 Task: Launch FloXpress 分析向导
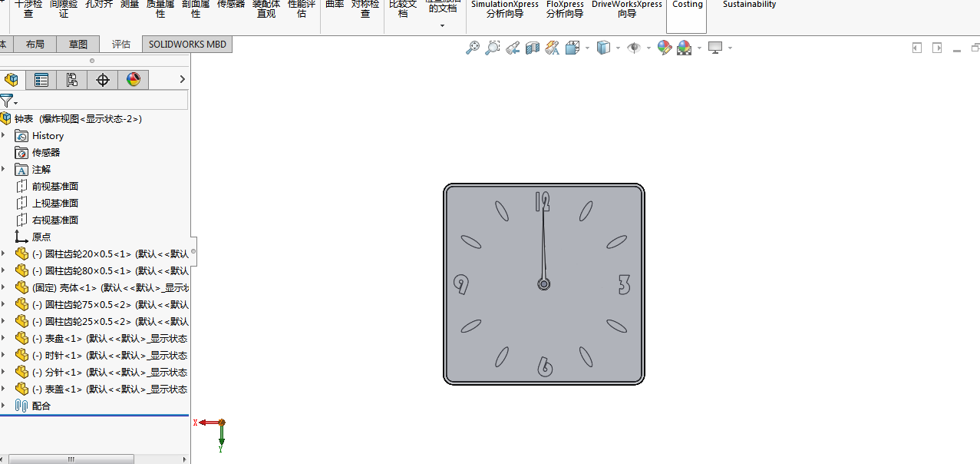pyautogui.click(x=565, y=8)
